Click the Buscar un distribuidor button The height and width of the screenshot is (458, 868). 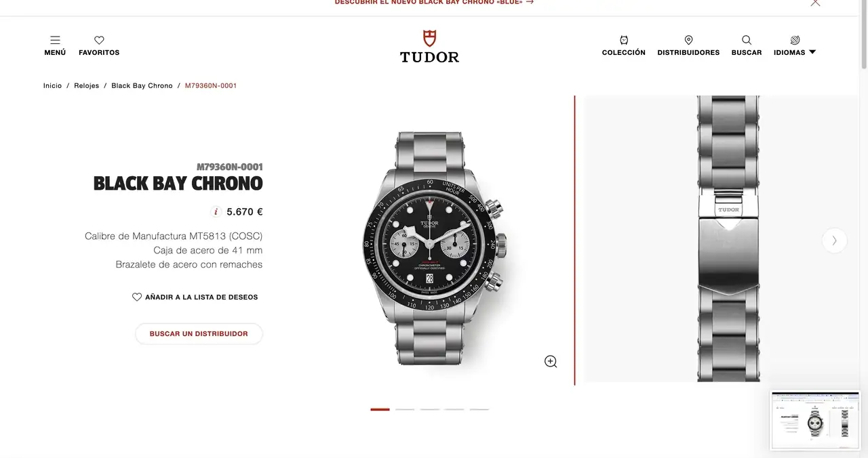click(x=199, y=334)
